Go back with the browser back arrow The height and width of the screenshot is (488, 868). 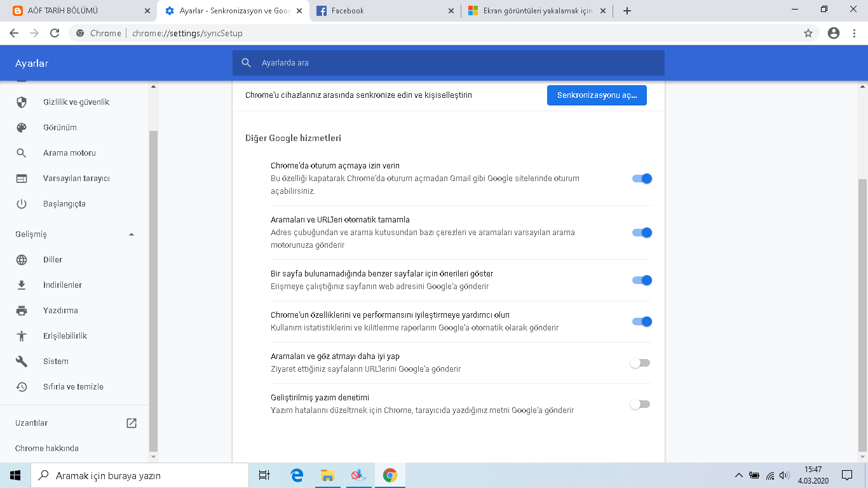click(x=14, y=33)
